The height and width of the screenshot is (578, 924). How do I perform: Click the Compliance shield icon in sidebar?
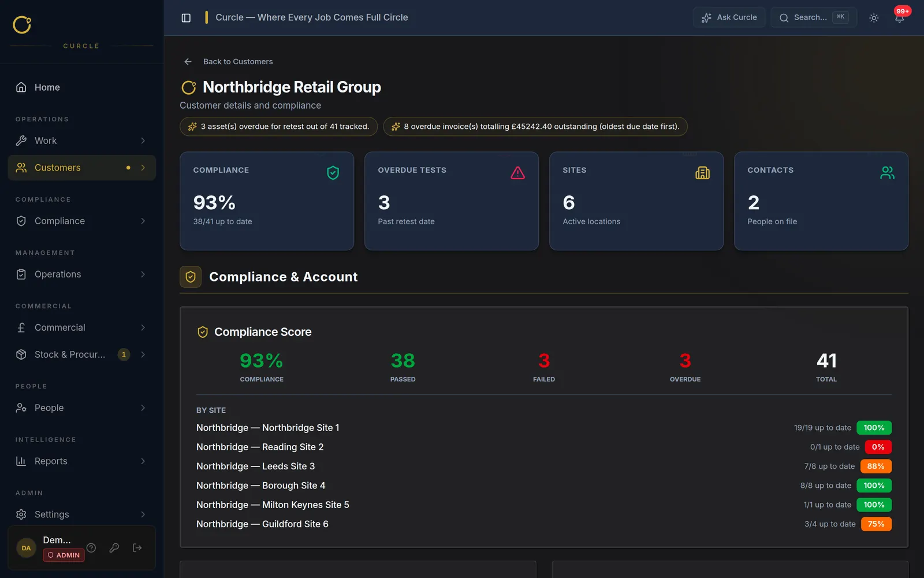click(21, 221)
